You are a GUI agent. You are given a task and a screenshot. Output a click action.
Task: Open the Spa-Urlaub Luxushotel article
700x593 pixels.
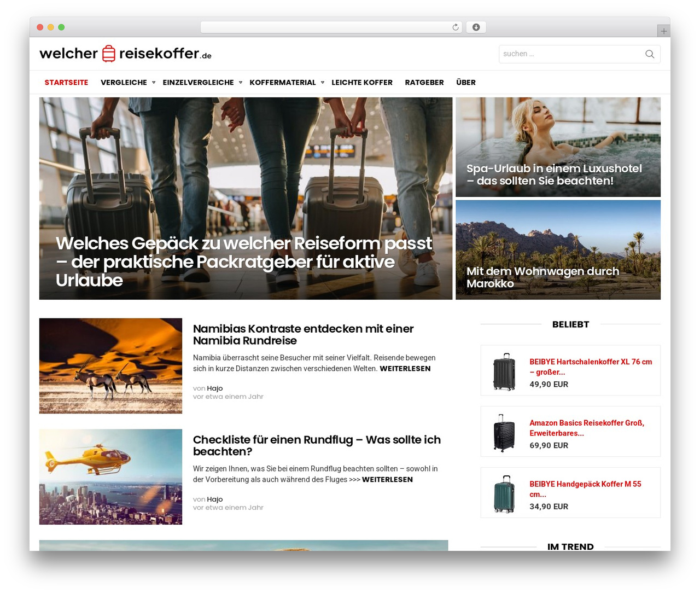[554, 175]
